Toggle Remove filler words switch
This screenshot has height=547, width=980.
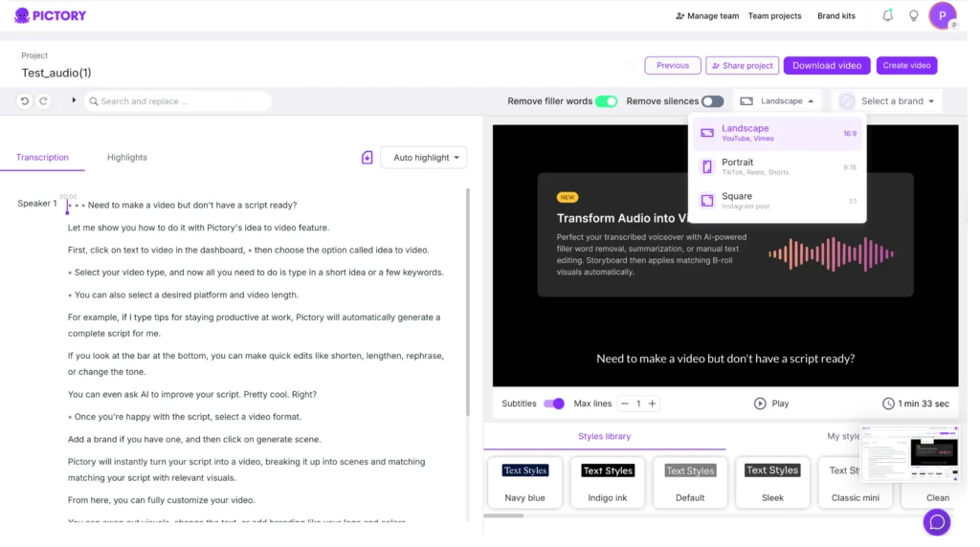pos(606,101)
